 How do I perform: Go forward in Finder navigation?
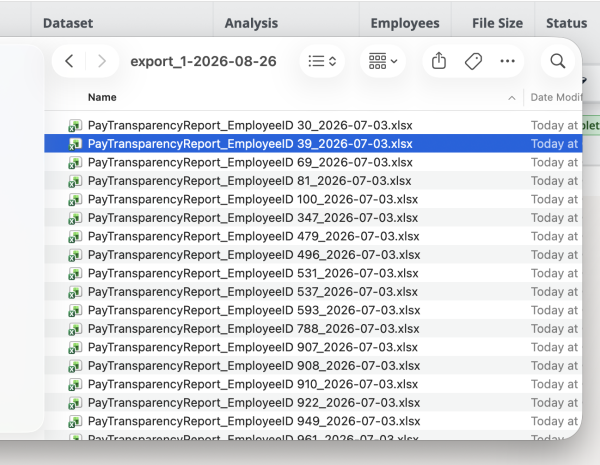click(101, 61)
